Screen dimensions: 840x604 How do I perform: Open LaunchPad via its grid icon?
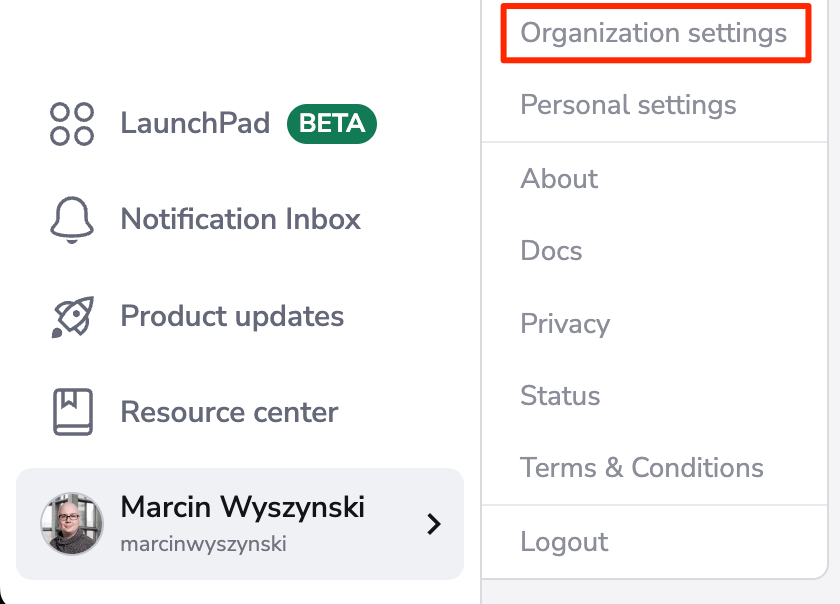71,123
